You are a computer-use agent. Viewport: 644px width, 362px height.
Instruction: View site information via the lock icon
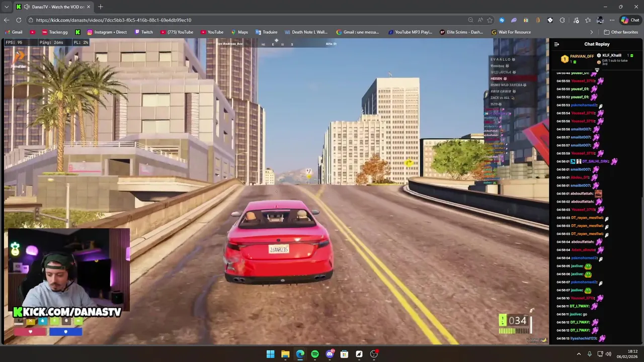tap(31, 20)
